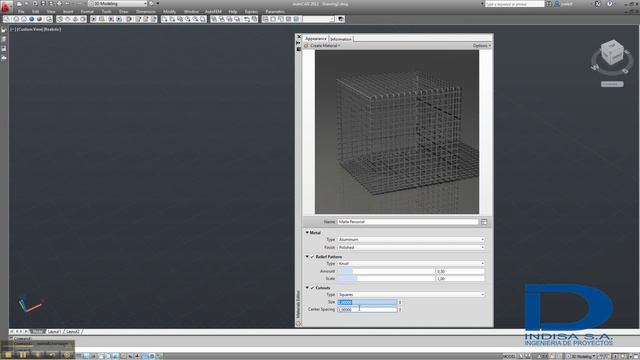Toggle the Cutouts checkmark
The height and width of the screenshot is (360, 640).
(312, 288)
